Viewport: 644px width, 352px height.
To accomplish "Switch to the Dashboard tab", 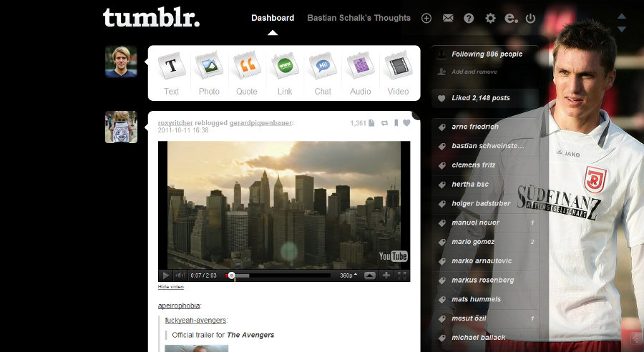I will point(273,18).
